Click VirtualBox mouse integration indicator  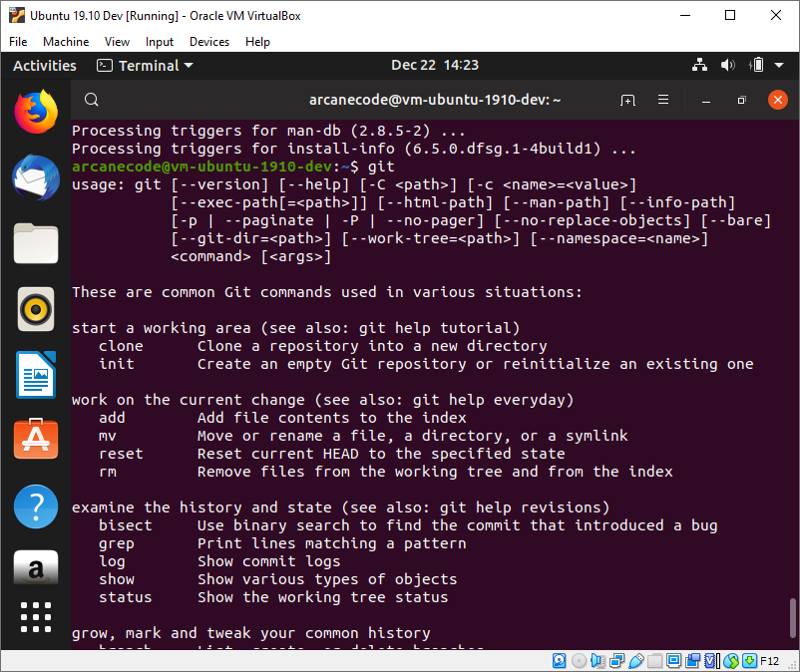pos(731,661)
